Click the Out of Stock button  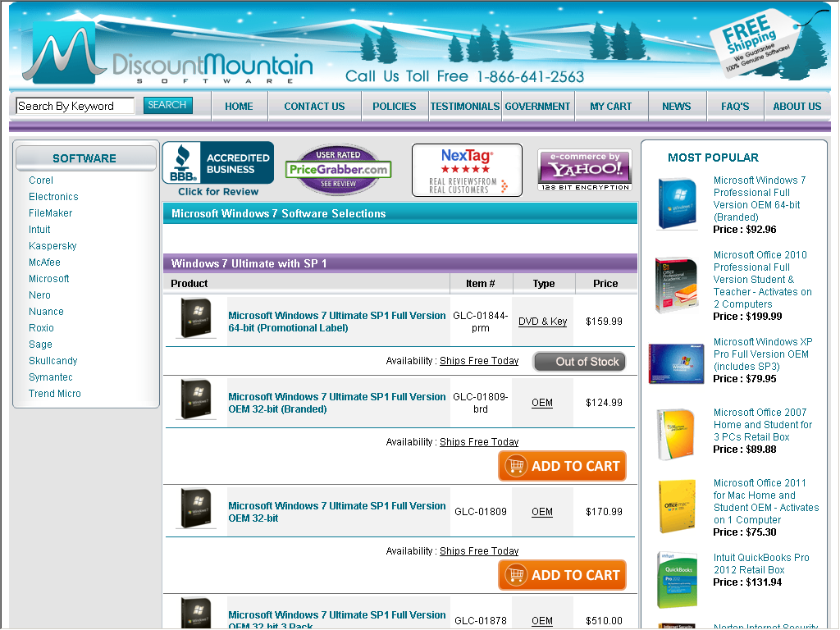pyautogui.click(x=579, y=362)
